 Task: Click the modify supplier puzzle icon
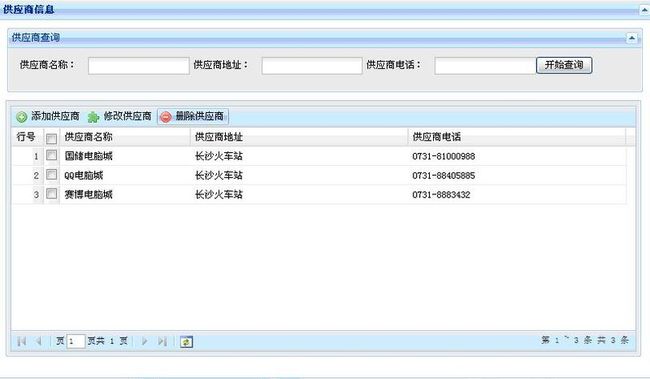(x=93, y=117)
